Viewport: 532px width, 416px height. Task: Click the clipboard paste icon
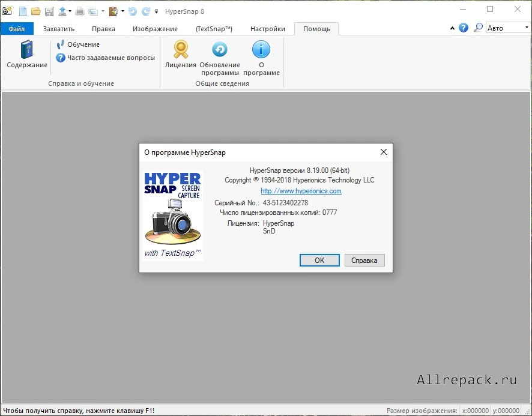(113, 11)
